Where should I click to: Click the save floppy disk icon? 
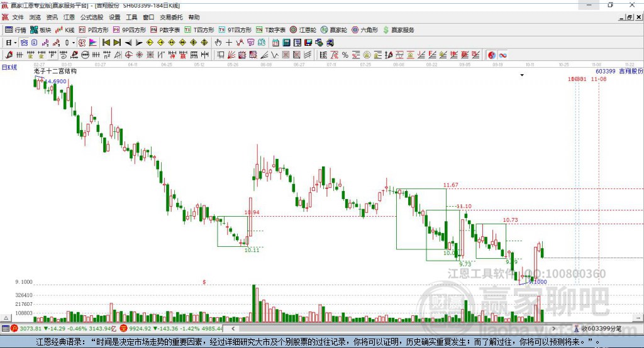308,43
